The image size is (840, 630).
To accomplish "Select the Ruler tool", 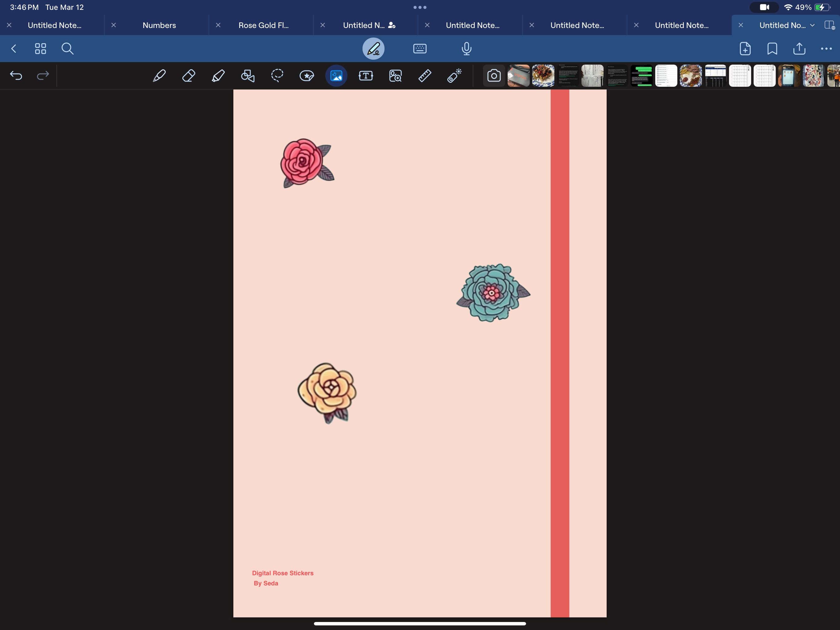I will click(425, 76).
